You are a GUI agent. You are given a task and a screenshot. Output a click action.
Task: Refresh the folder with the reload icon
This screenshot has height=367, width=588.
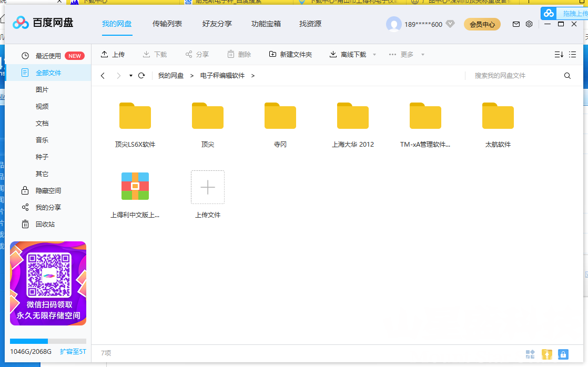click(x=141, y=75)
